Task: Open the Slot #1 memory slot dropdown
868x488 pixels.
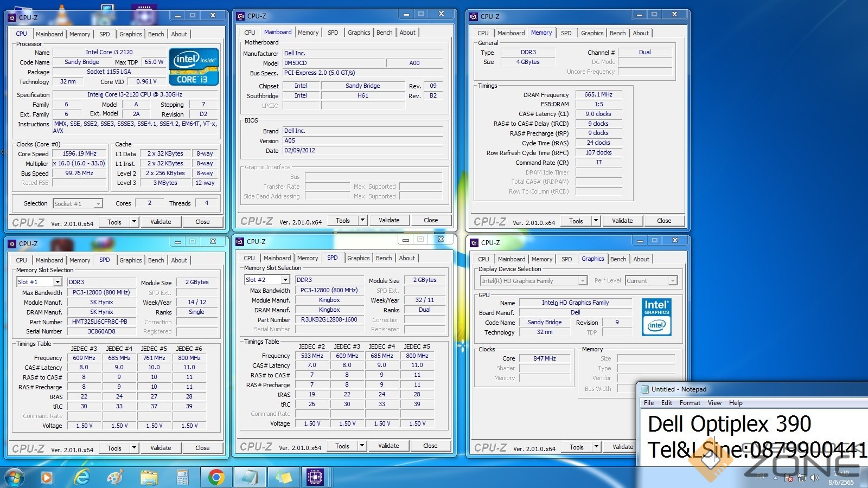Action: [x=57, y=282]
